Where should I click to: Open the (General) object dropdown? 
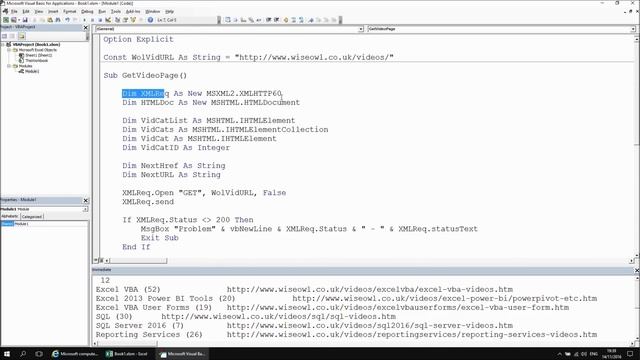361,29
